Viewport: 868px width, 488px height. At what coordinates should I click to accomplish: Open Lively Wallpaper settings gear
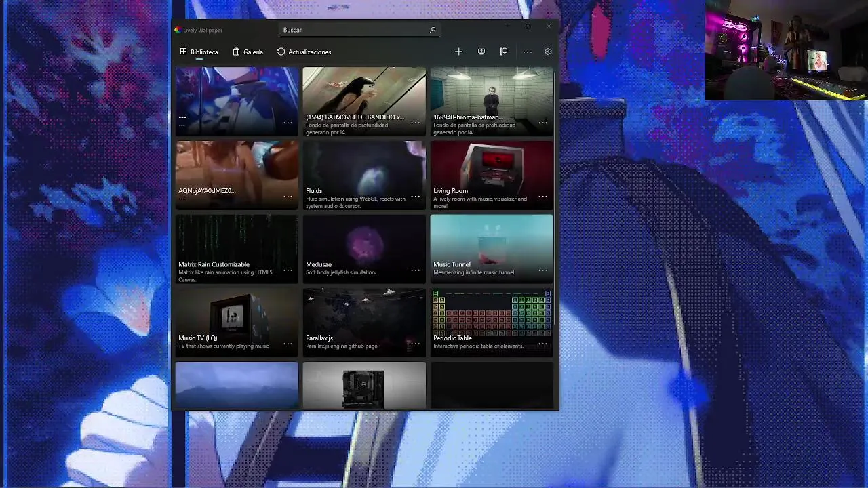549,52
